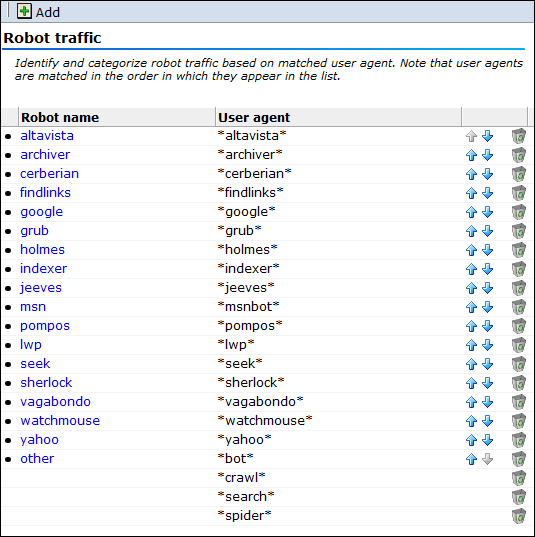Remove the *search* user agent entry
Viewport: 535px width, 537px height.
[519, 497]
